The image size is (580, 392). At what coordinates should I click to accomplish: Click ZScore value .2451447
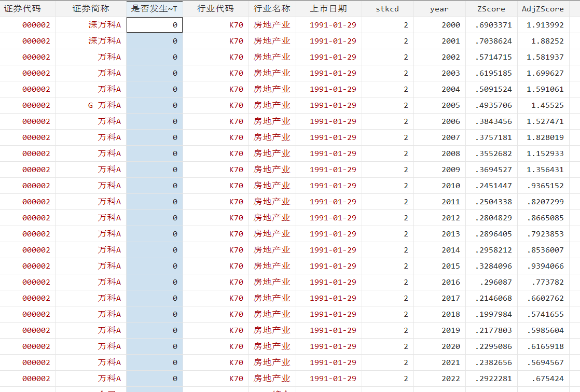coord(493,186)
